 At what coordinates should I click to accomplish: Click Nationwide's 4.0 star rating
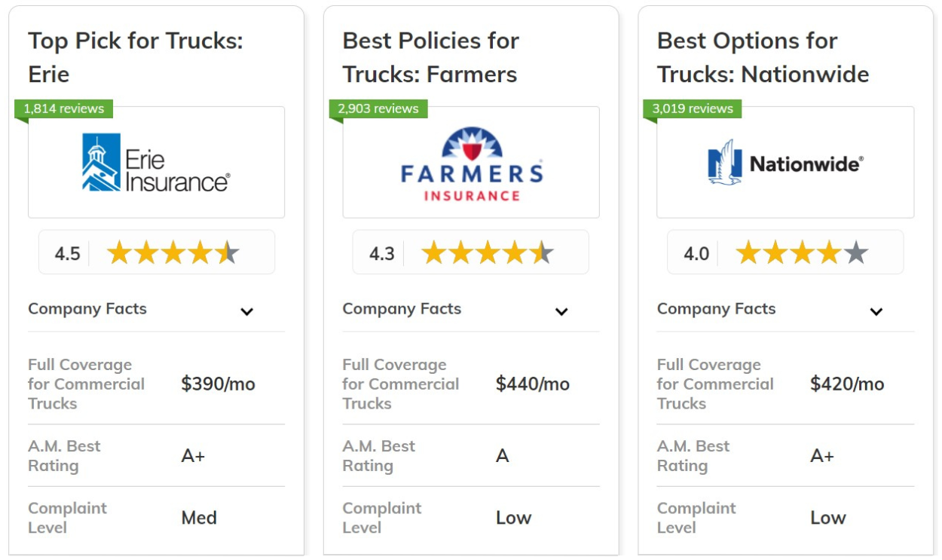[801, 253]
